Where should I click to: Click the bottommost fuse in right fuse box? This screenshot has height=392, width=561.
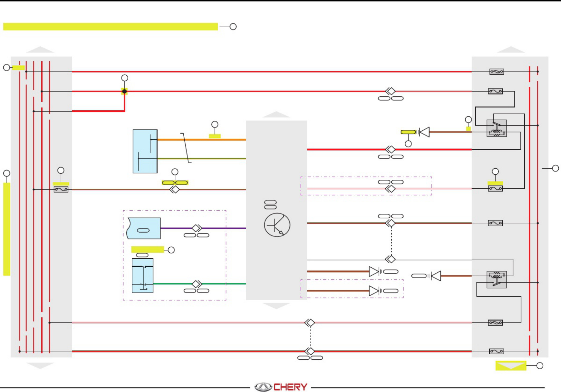(497, 351)
